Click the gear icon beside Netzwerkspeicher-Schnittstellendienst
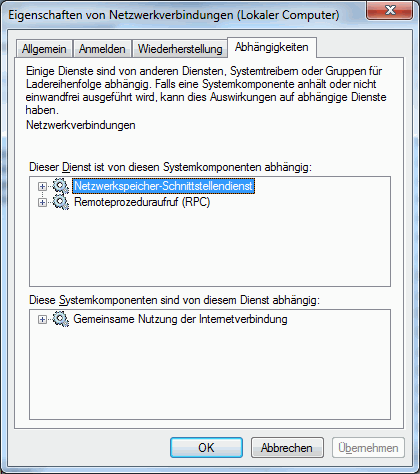This screenshot has width=420, height=474. point(61,186)
